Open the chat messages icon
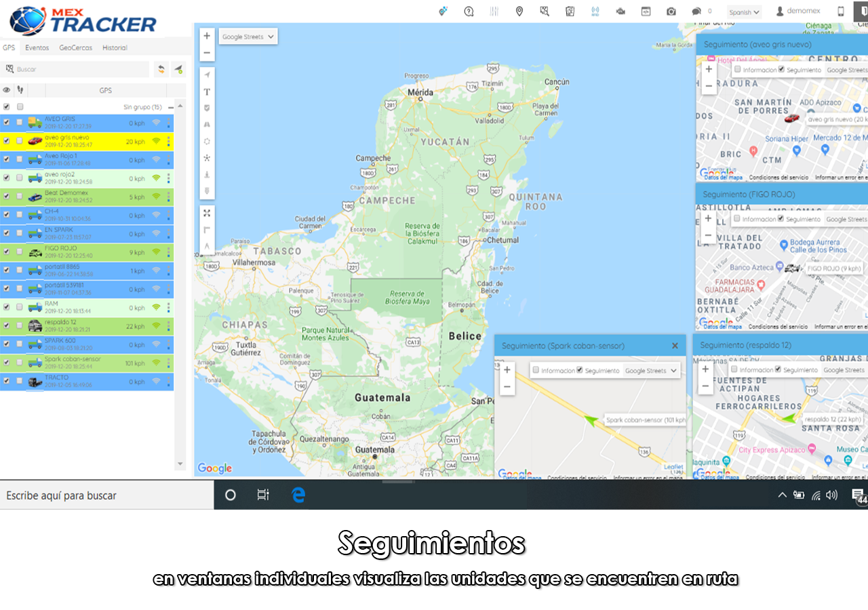The image size is (868, 610). [696, 12]
